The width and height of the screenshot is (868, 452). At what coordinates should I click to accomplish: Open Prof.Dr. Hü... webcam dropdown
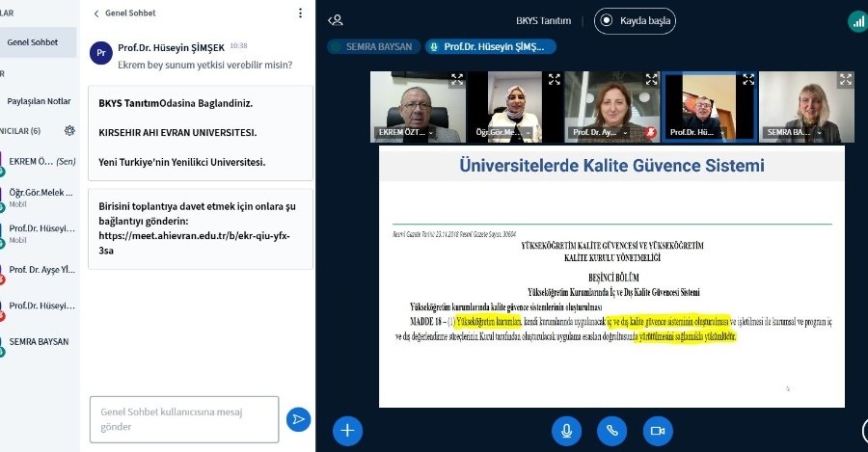point(722,133)
